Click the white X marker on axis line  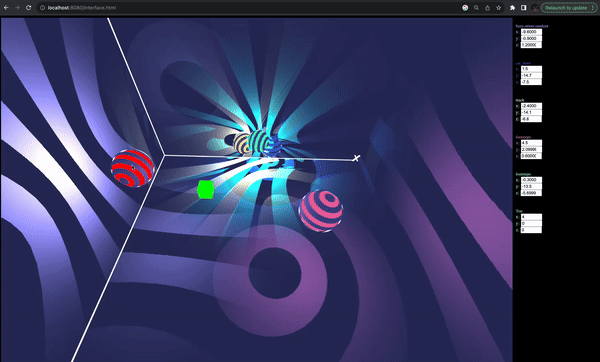(x=356, y=158)
